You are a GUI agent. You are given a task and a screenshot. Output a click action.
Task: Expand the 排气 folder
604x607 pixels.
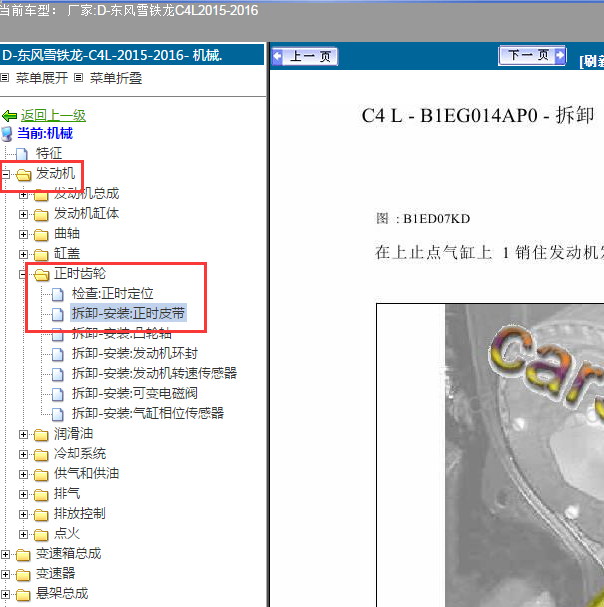[x=23, y=494]
